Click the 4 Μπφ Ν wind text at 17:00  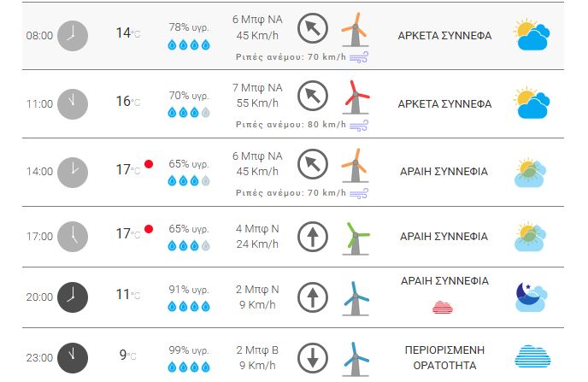(x=256, y=227)
